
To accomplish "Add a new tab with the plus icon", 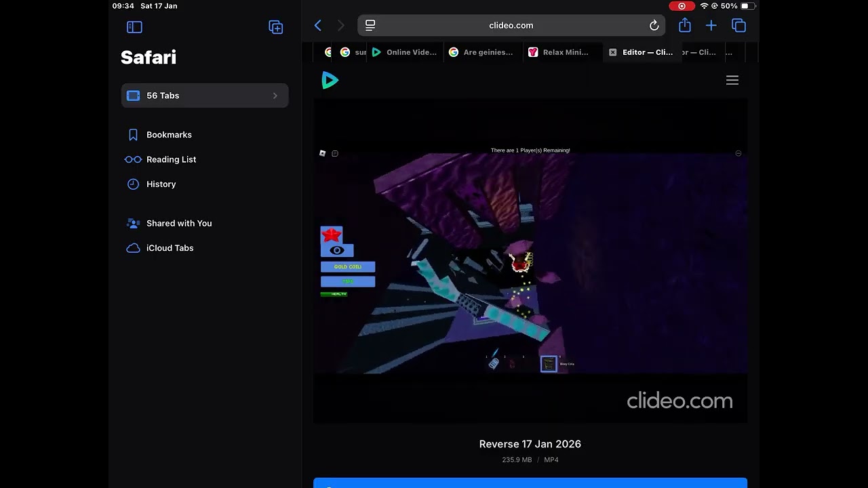I will [x=711, y=26].
